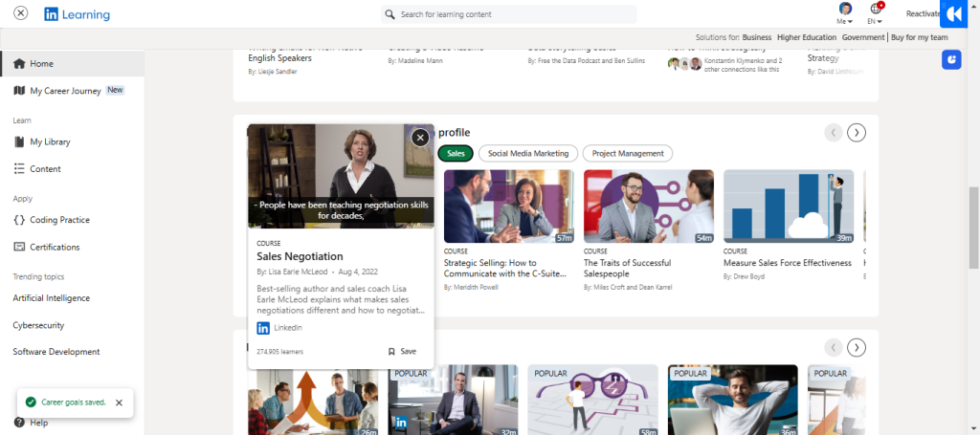Open Artificial Intelligence trending topic
Screen dimensions: 980x435
point(52,298)
